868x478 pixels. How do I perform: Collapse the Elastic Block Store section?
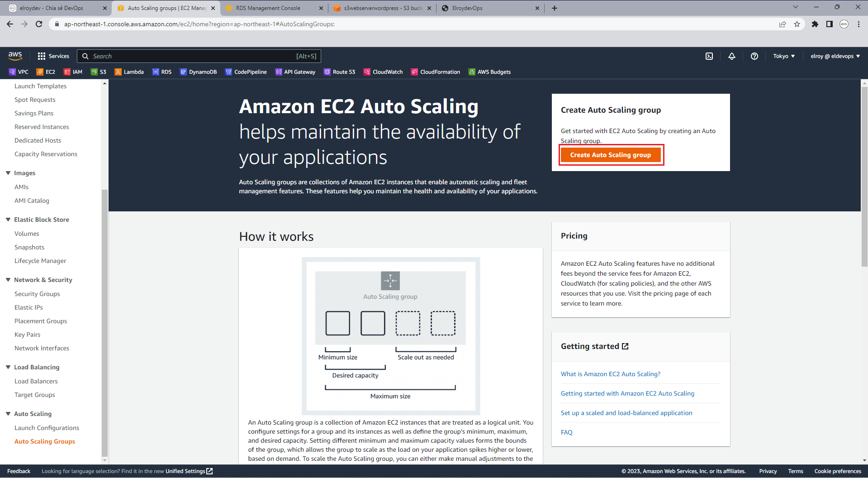coord(8,220)
